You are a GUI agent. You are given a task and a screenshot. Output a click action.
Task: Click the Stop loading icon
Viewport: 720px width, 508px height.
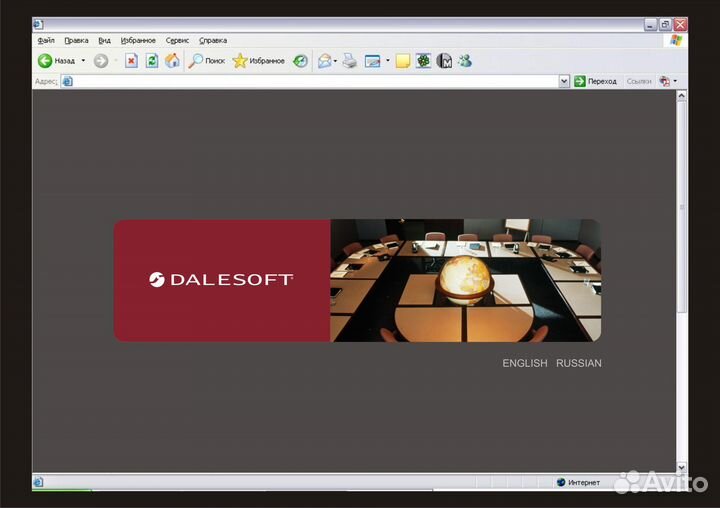tap(131, 61)
